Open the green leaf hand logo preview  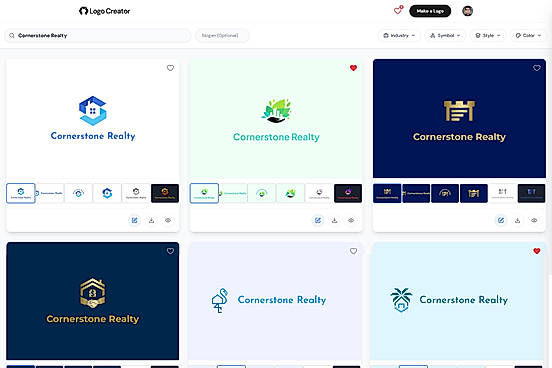(276, 118)
